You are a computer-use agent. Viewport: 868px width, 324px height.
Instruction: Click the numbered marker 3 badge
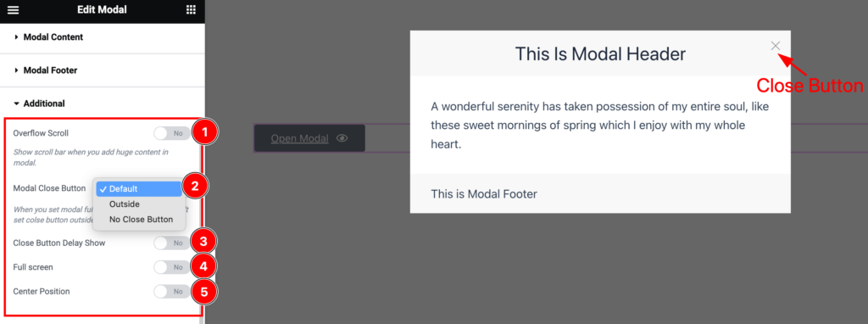[x=203, y=242]
